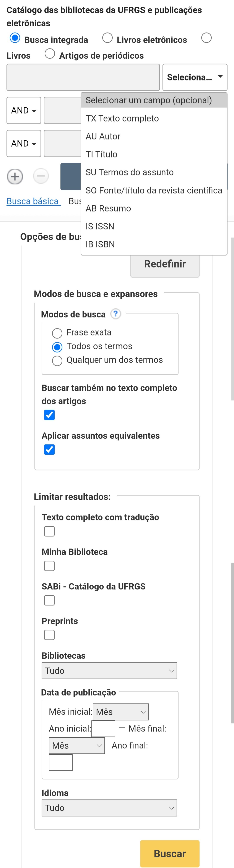Open the Busca básica link
234x868 pixels.
coord(33,201)
